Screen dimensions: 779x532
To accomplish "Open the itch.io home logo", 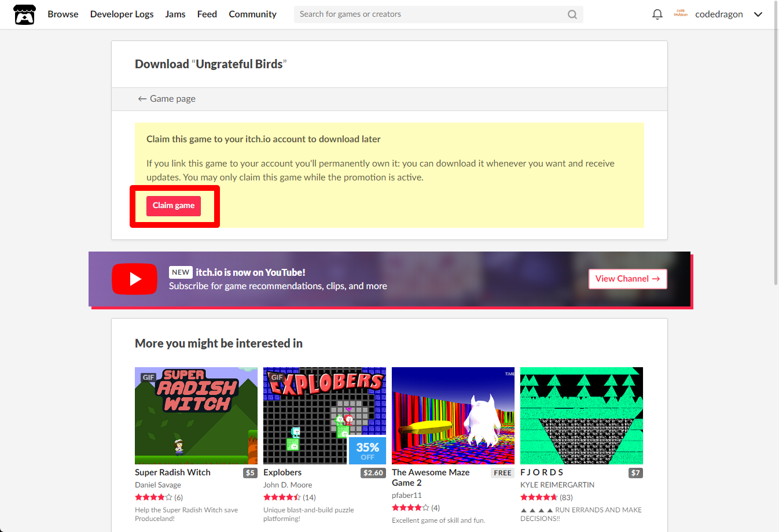I will (24, 14).
